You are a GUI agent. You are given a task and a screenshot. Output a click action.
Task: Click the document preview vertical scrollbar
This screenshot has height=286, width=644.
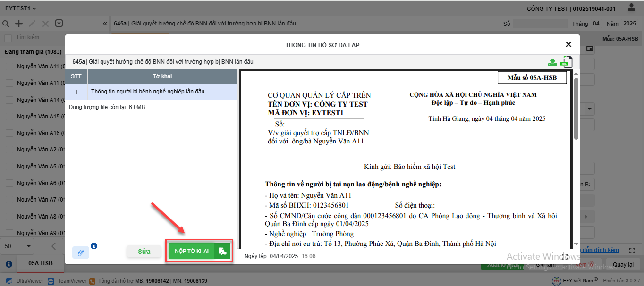(576, 109)
